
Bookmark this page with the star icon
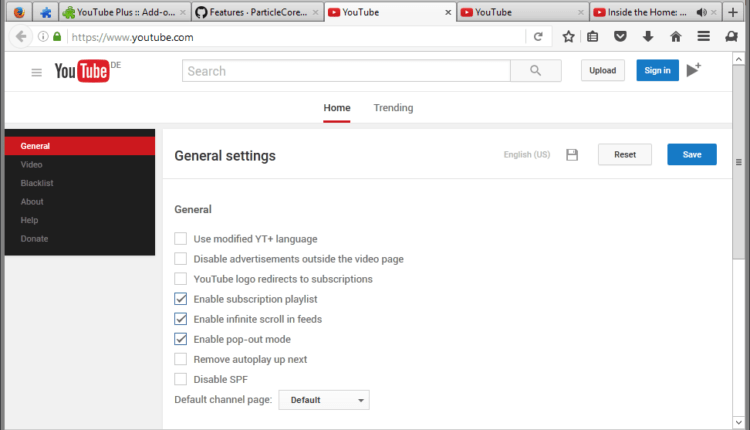coord(568,36)
